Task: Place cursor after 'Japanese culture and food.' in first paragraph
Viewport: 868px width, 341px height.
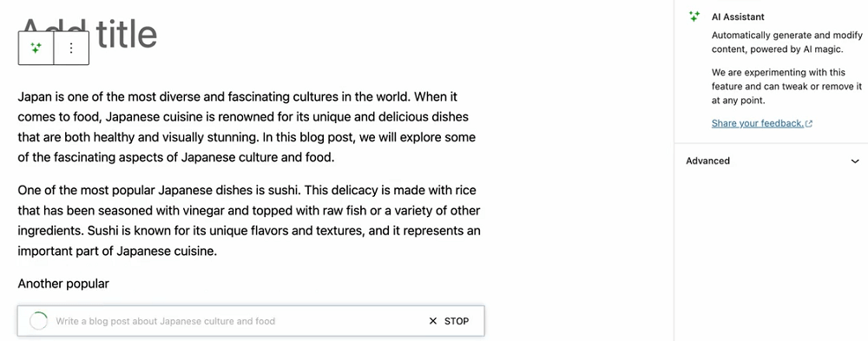Action: pyautogui.click(x=336, y=158)
